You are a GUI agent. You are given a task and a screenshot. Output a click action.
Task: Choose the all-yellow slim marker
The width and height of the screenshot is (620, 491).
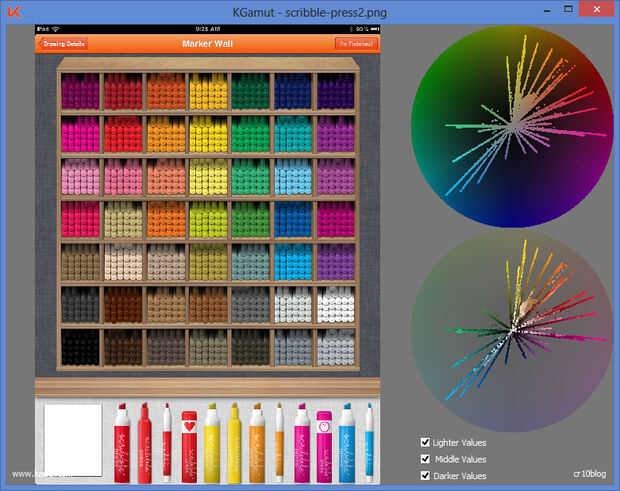click(x=234, y=443)
